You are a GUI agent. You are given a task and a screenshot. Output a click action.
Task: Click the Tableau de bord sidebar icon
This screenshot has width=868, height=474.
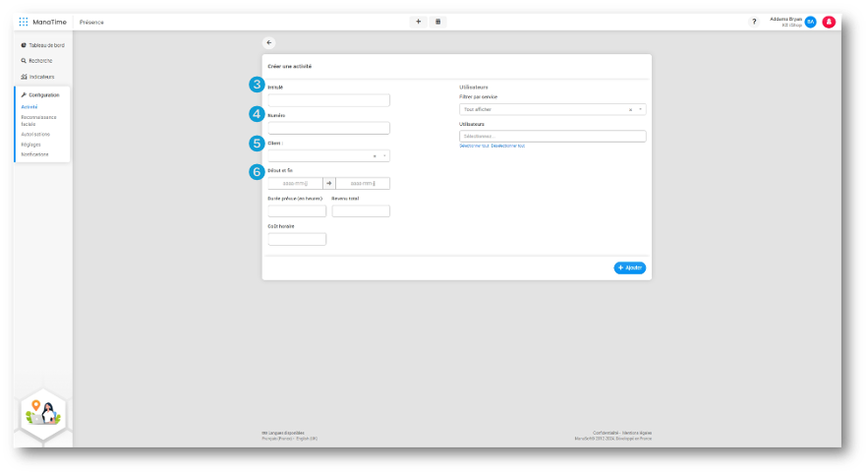click(24, 45)
